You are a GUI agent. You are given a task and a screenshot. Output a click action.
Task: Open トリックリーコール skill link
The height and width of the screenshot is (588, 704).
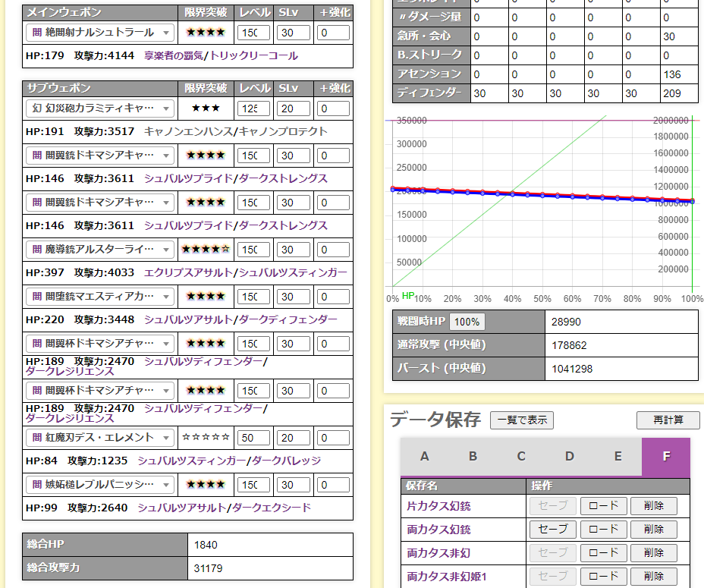point(253,55)
